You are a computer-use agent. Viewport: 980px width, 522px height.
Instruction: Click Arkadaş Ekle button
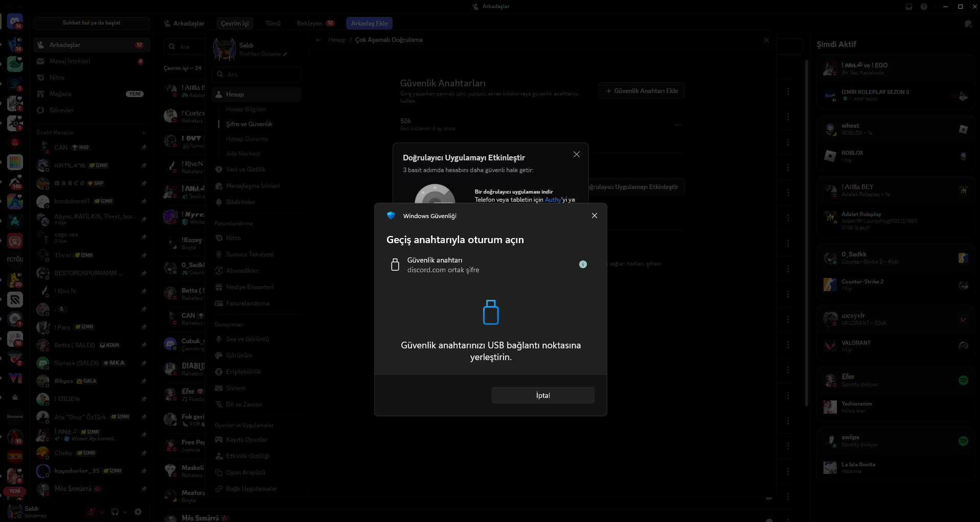click(369, 23)
